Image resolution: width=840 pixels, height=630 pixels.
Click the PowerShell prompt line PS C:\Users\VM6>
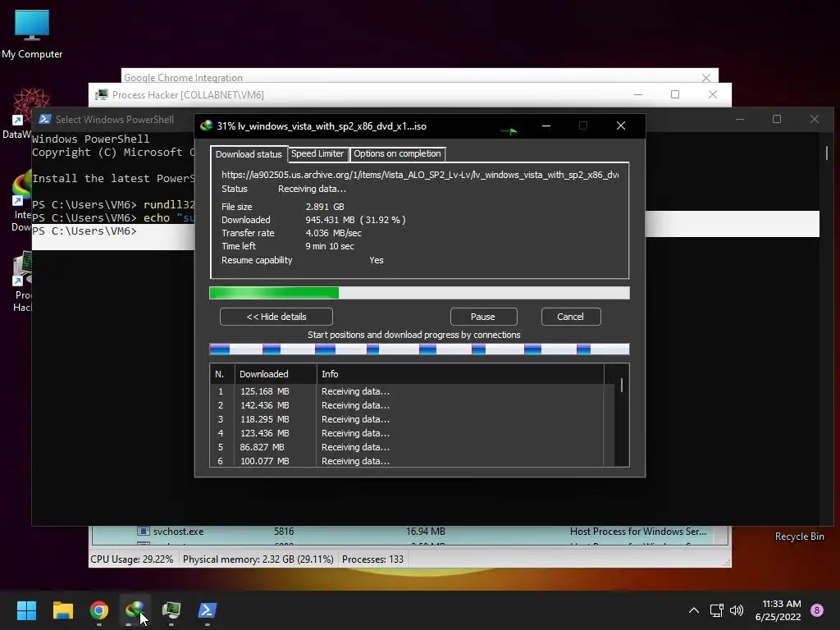pos(84,231)
